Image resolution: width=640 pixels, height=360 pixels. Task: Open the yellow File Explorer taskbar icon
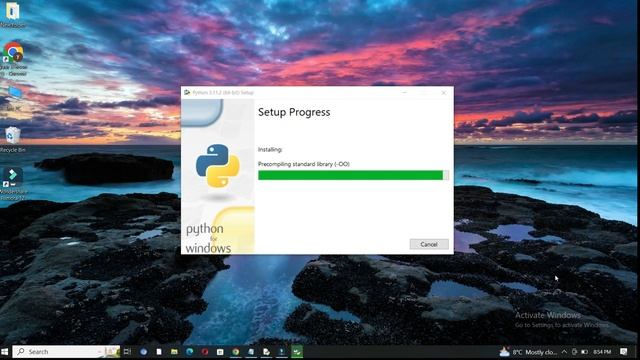click(x=174, y=351)
